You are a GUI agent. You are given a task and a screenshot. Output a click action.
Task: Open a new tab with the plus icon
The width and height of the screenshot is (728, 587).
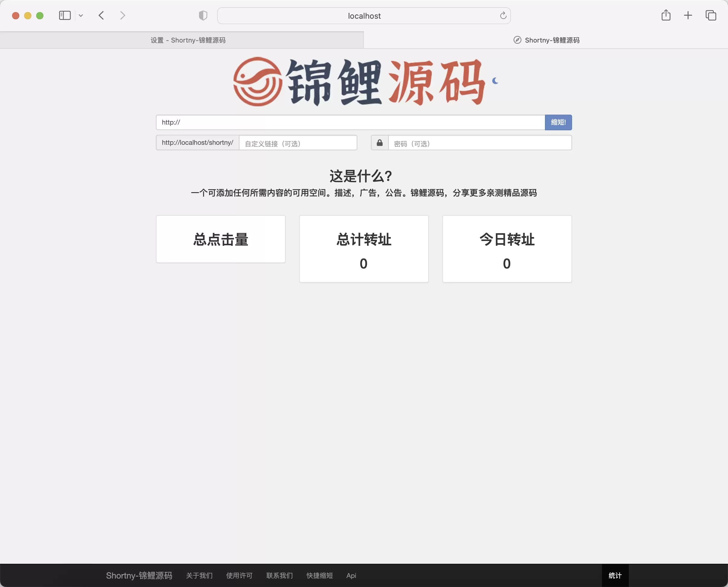(688, 16)
